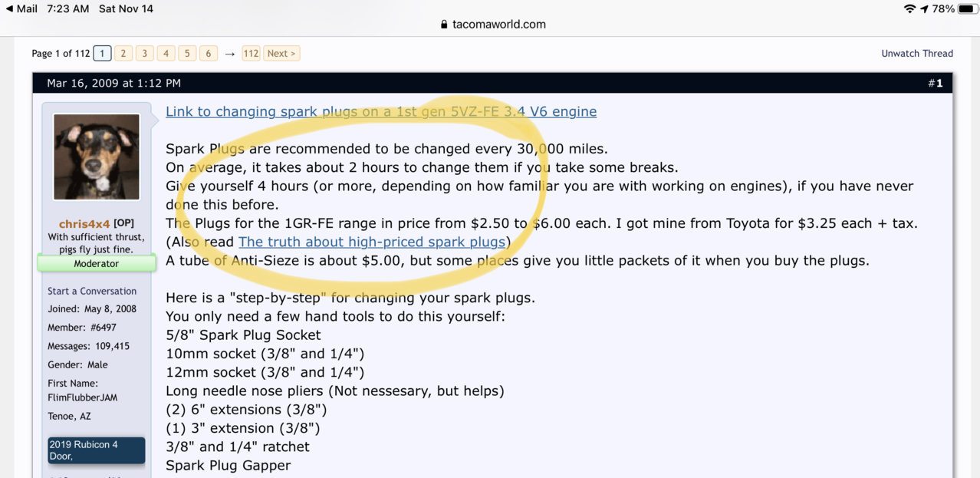The image size is (980, 478).
Task: Open The truth about high-priced spark plugs
Action: pos(372,242)
